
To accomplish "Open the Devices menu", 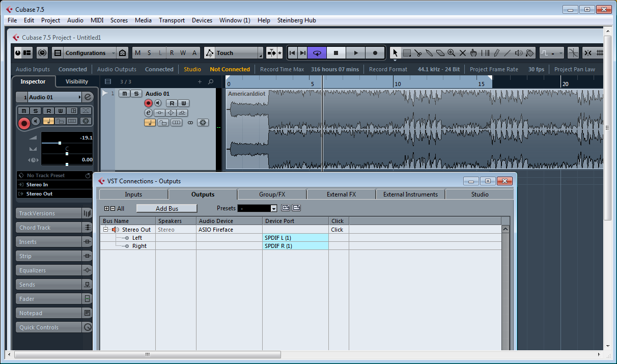I will point(202,20).
